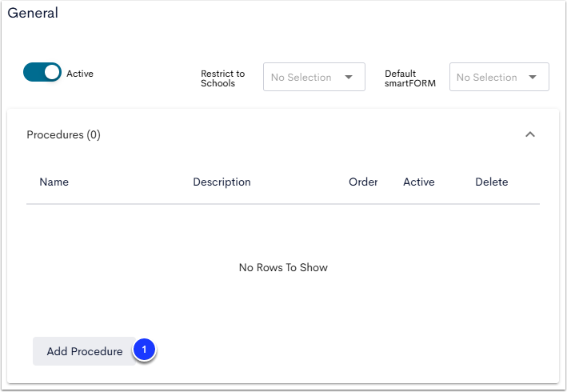Viewport: 567px width, 392px height.
Task: Open the Restrict to Schools dropdown
Action: pos(313,77)
